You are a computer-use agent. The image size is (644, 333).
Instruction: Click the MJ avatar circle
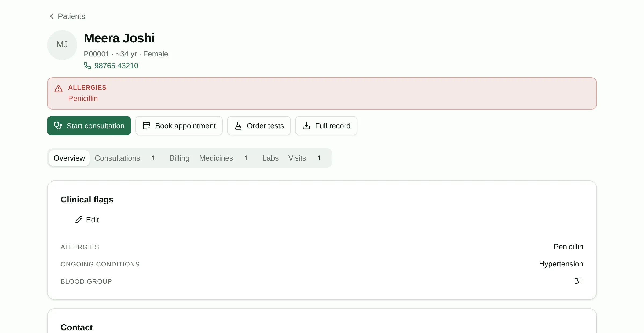[62, 45]
